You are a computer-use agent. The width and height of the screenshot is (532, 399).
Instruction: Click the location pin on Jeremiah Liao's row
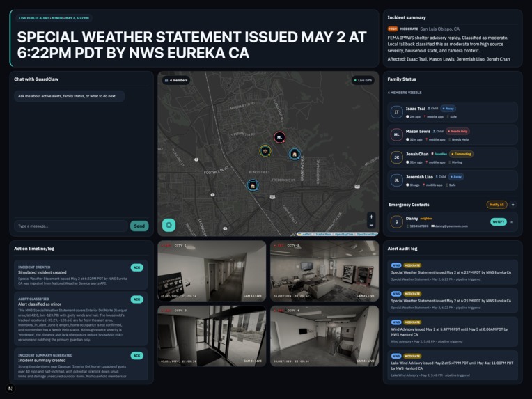(424, 185)
